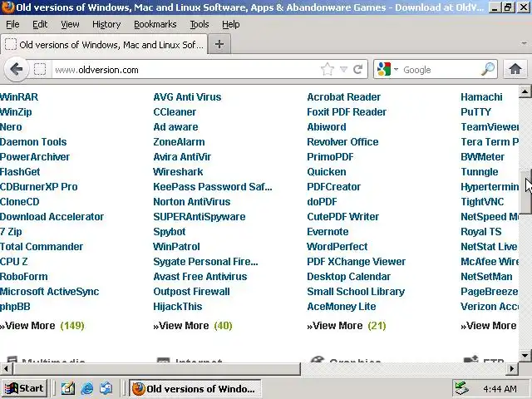The image size is (532, 399).
Task: Open a new tab with plus button
Action: [x=219, y=44]
